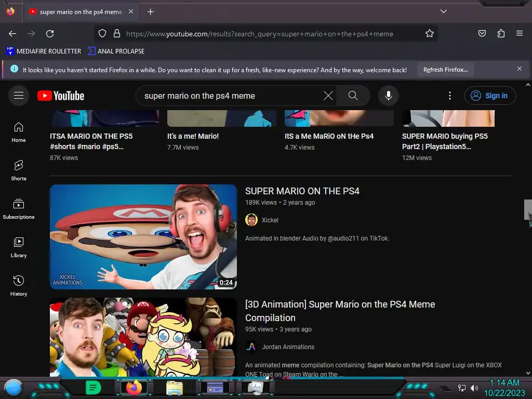Click the scrollbar up arrow
The image size is (532, 399).
(528, 85)
